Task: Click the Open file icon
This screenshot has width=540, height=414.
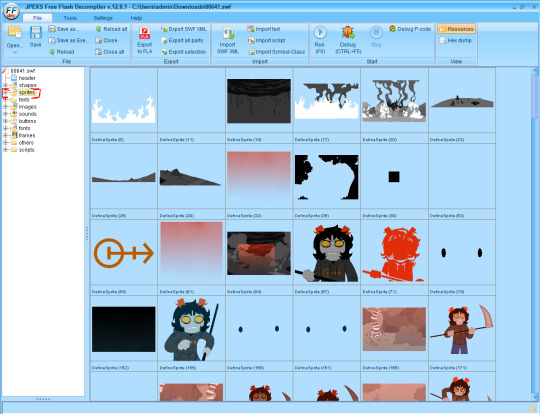Action: click(14, 32)
